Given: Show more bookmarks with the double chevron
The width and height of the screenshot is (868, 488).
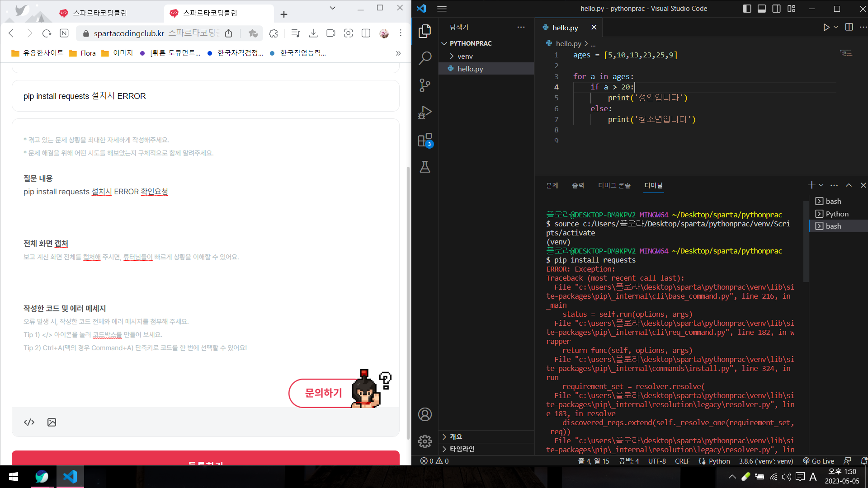Looking at the screenshot, I should coord(398,53).
